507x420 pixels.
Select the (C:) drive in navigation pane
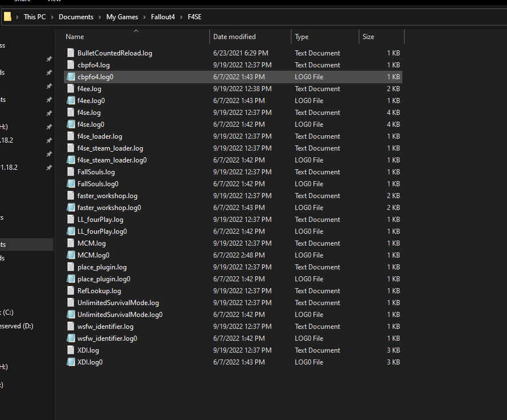tap(7, 312)
